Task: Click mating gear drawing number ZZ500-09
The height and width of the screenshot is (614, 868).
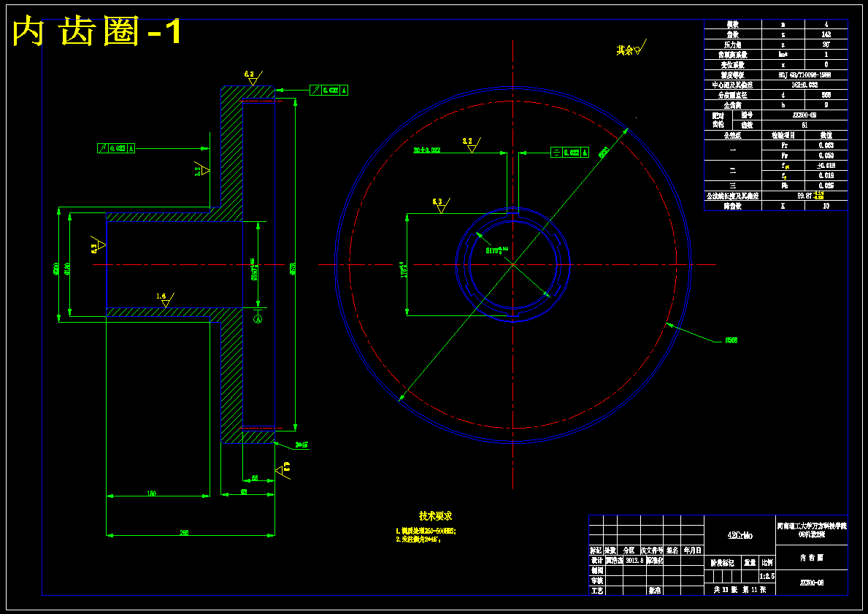Action: coord(804,115)
